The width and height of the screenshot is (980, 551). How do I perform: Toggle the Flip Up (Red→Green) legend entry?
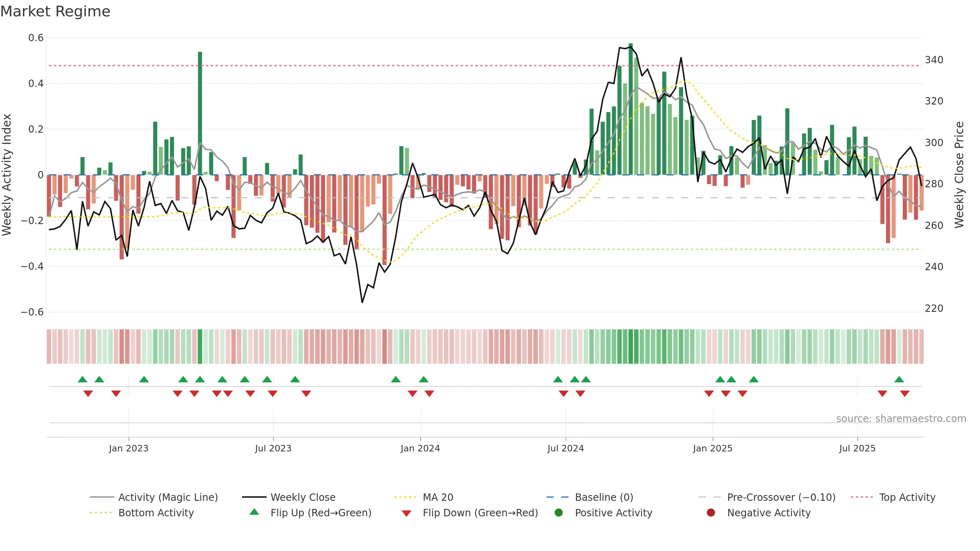pyautogui.click(x=310, y=513)
